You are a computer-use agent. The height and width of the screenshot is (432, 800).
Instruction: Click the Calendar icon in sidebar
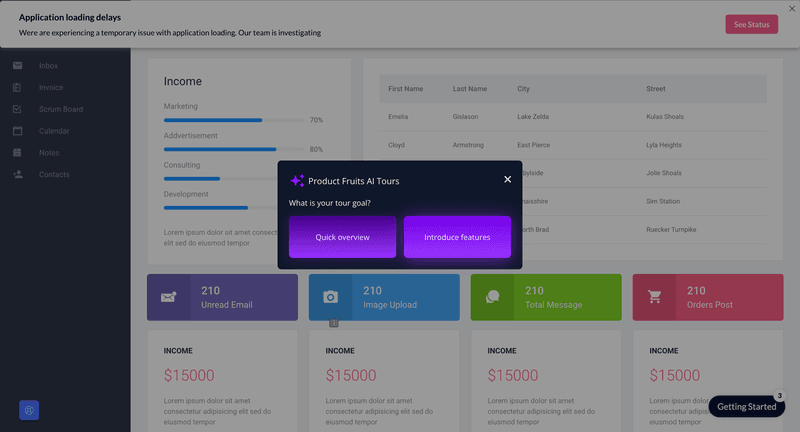coord(18,131)
